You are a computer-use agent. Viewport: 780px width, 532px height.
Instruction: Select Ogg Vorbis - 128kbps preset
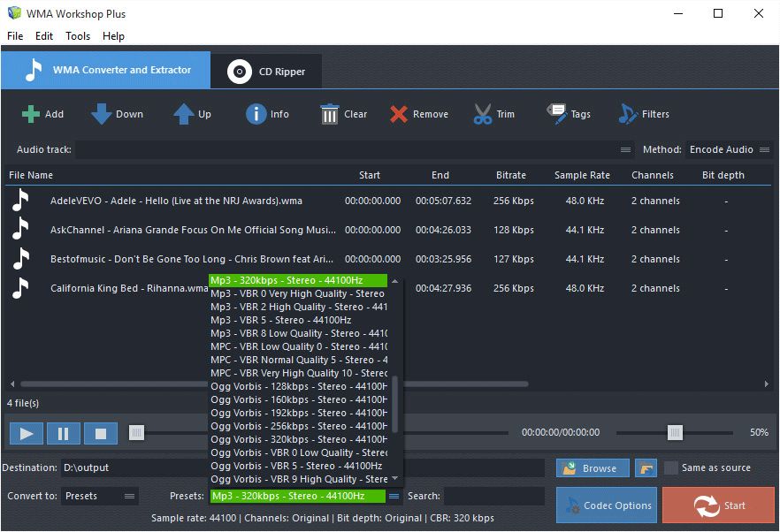[298, 386]
